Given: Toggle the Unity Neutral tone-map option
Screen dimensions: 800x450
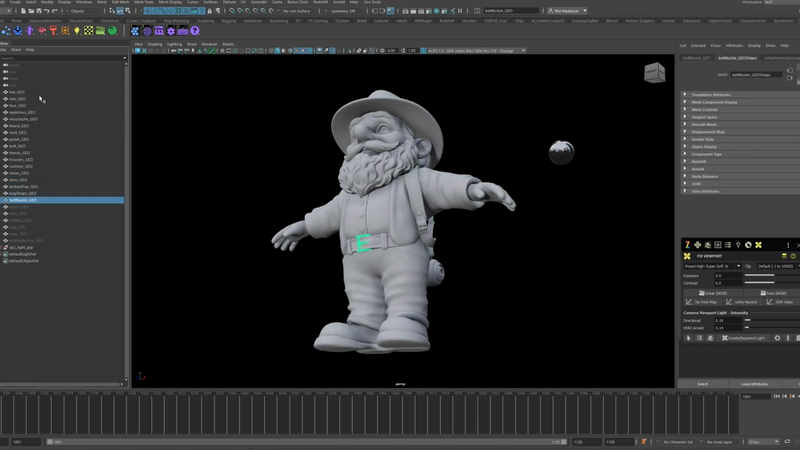Looking at the screenshot, I should 743,302.
